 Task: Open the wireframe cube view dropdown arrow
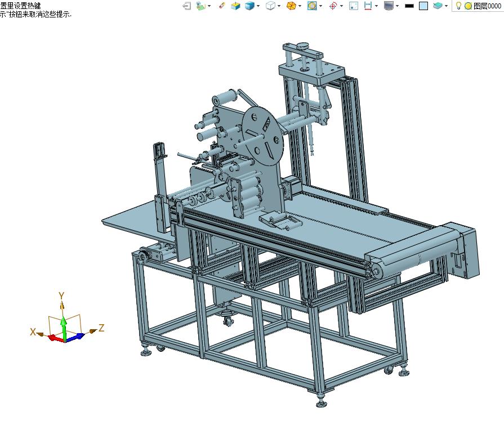[279, 6]
